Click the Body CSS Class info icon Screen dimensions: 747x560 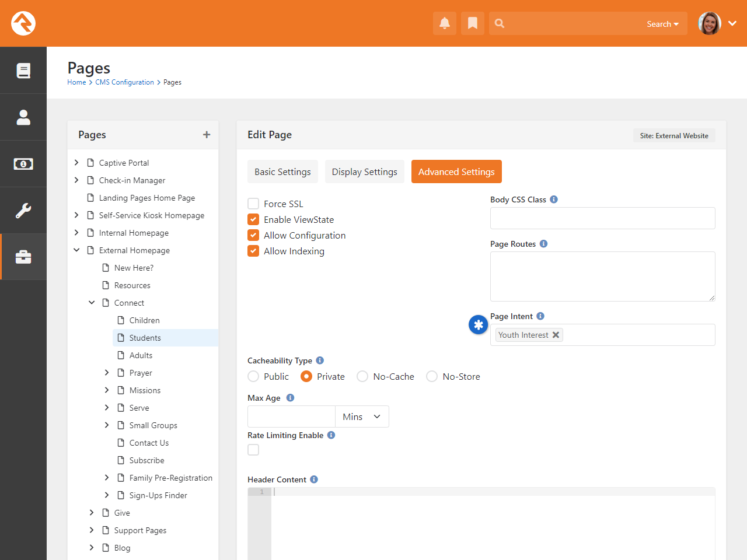[x=554, y=199]
